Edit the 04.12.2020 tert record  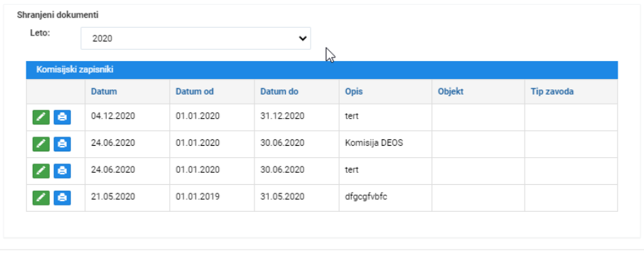pyautogui.click(x=41, y=117)
